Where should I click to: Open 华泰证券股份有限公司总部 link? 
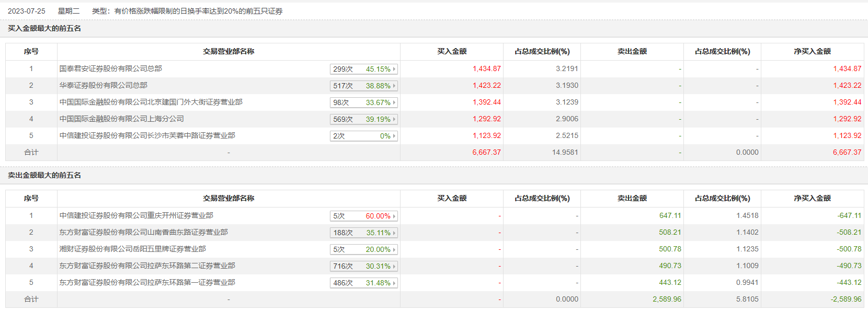[x=103, y=85]
